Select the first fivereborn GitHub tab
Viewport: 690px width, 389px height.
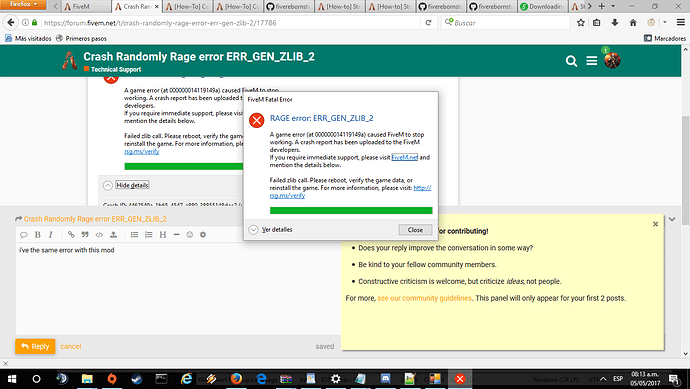289,6
